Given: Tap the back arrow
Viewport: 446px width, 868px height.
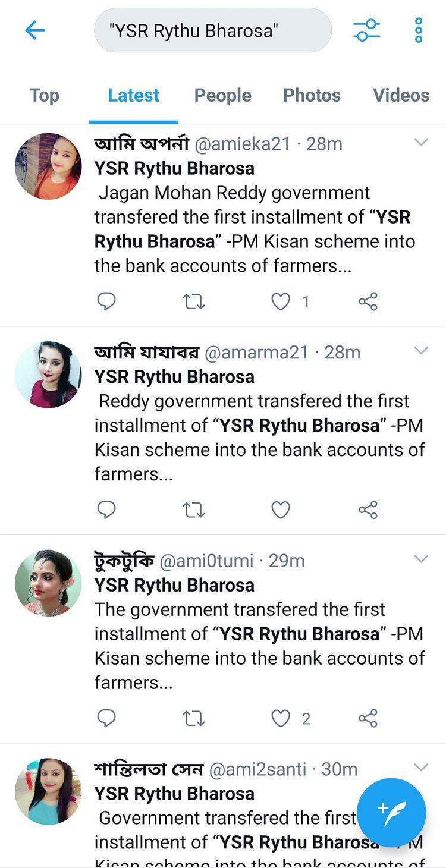Looking at the screenshot, I should coord(35,30).
